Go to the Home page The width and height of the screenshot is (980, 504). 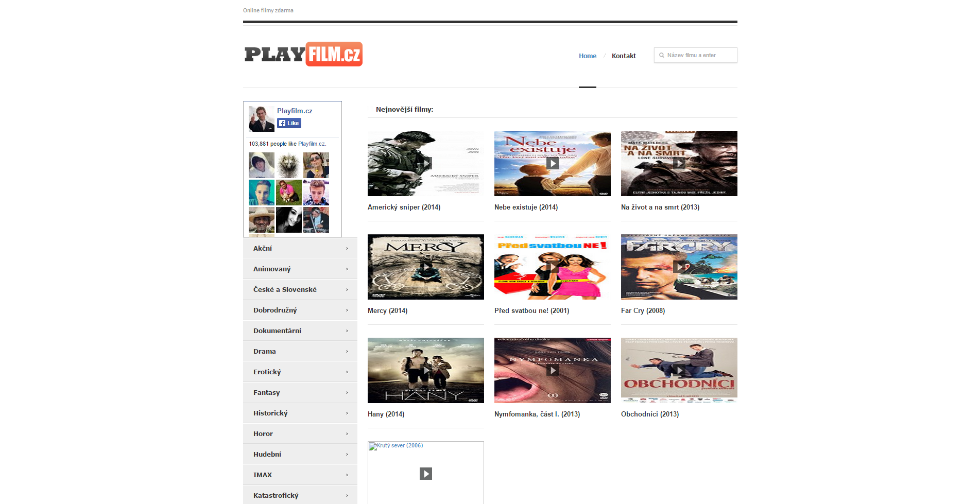coord(588,56)
